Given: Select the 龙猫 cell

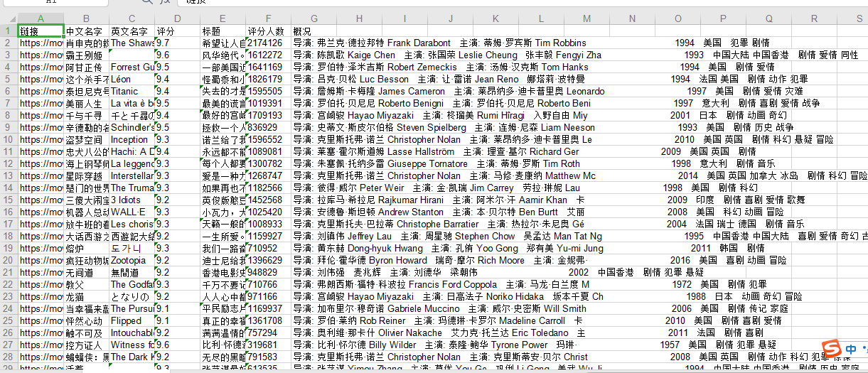Looking at the screenshot, I should pos(86,296).
